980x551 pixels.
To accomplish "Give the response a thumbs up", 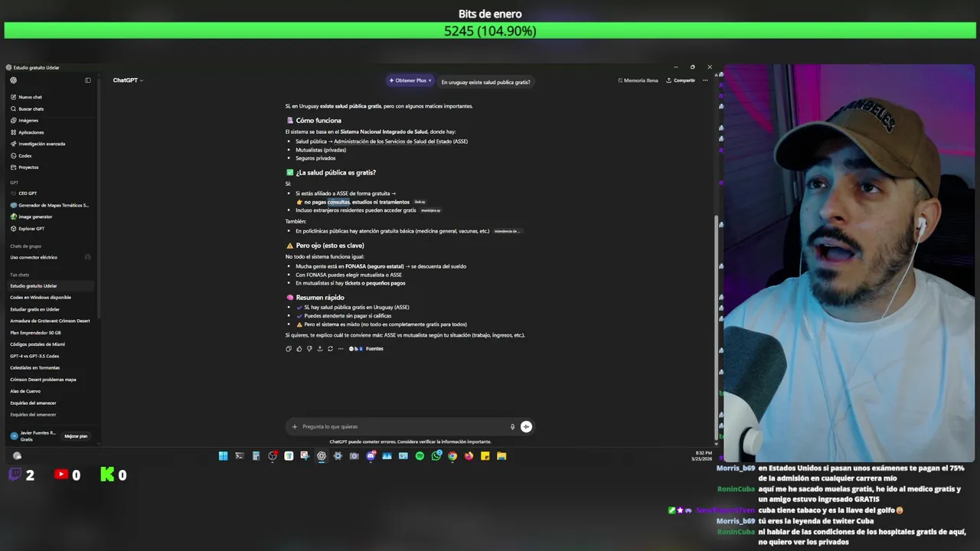I will [x=299, y=349].
